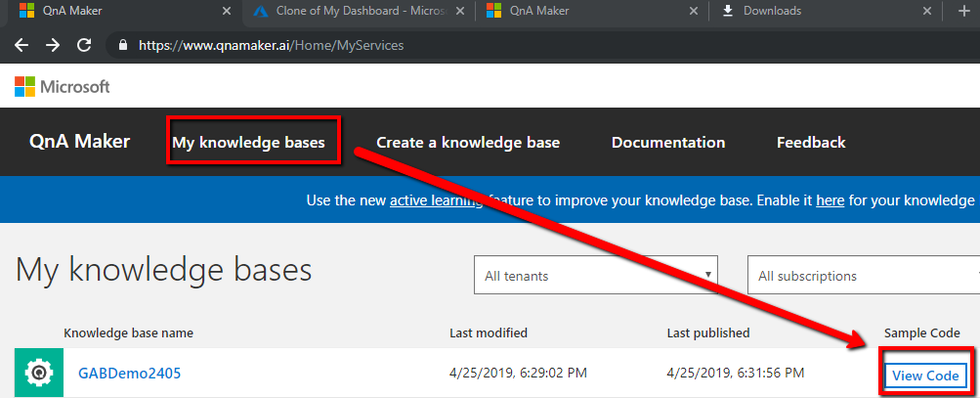Open Create a knowledge base menu item
980x398 pixels.
[x=468, y=143]
